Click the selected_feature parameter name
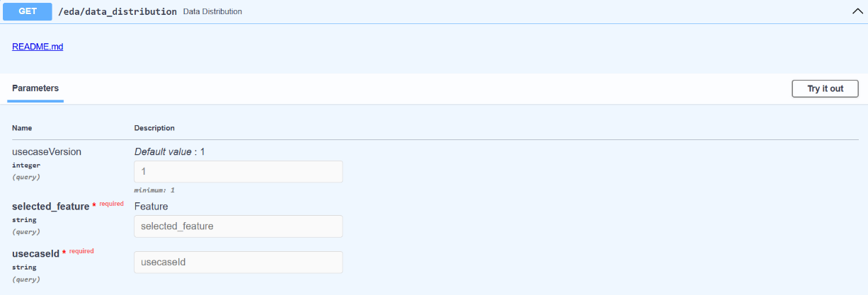The height and width of the screenshot is (295, 868). pyautogui.click(x=50, y=207)
